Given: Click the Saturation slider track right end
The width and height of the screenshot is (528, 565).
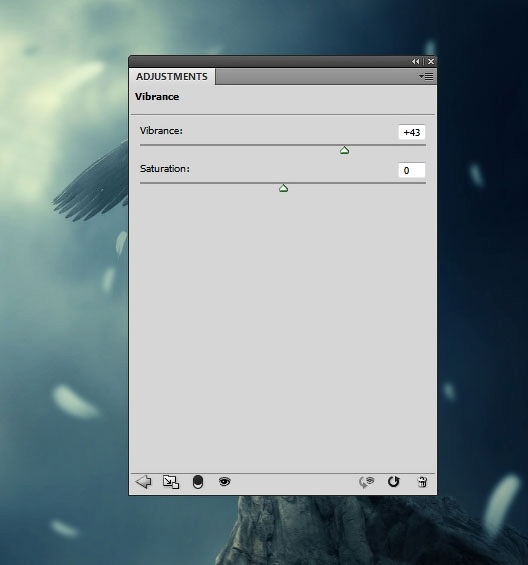Looking at the screenshot, I should click(x=424, y=183).
